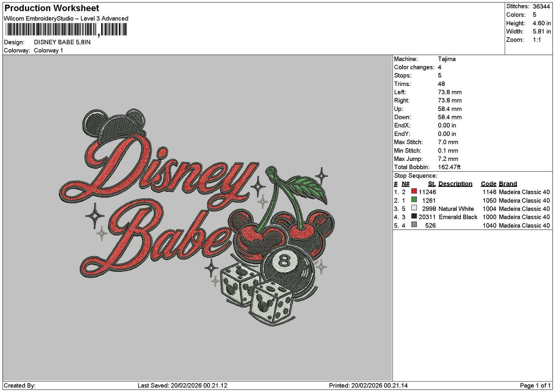Click the thread code 1050
The height and width of the screenshot is (392, 555).
489,201
